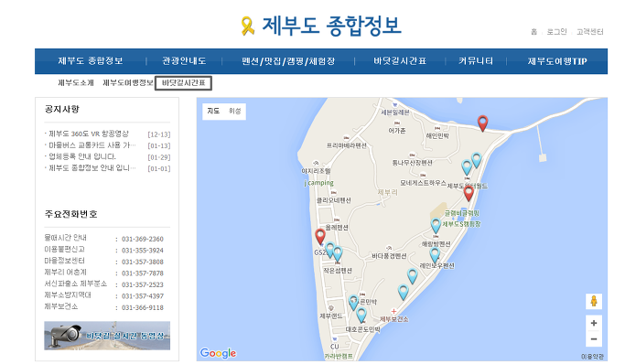Open the 제부도여행TIP menu
Viewport: 625px width, 364px height.
(x=557, y=61)
